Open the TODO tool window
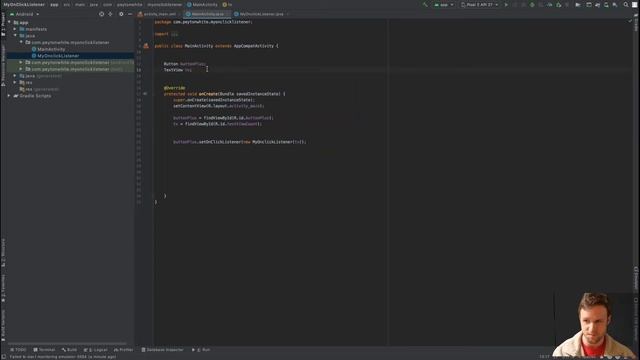The image size is (640, 360). point(18,350)
